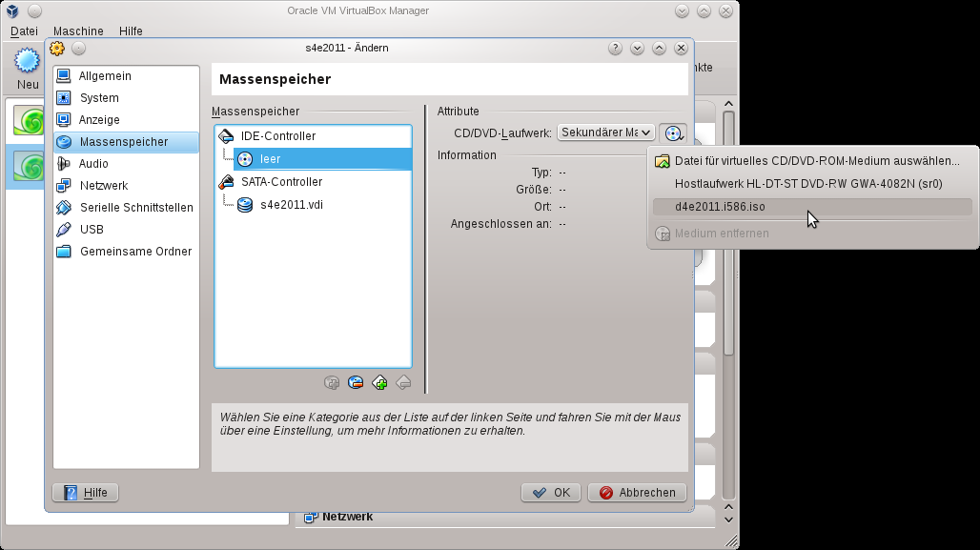
Task: Select the Massenspeicher category
Action: pyautogui.click(x=126, y=142)
